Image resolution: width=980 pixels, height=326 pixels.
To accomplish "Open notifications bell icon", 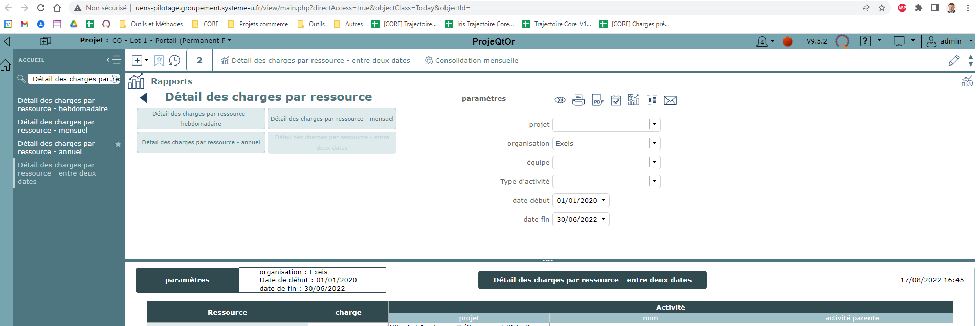I will [x=762, y=41].
